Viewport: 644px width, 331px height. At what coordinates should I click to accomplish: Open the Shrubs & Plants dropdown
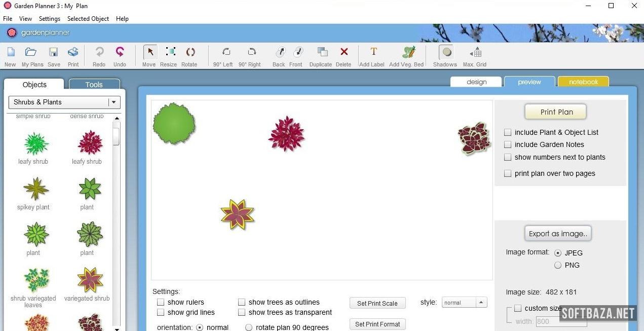64,102
